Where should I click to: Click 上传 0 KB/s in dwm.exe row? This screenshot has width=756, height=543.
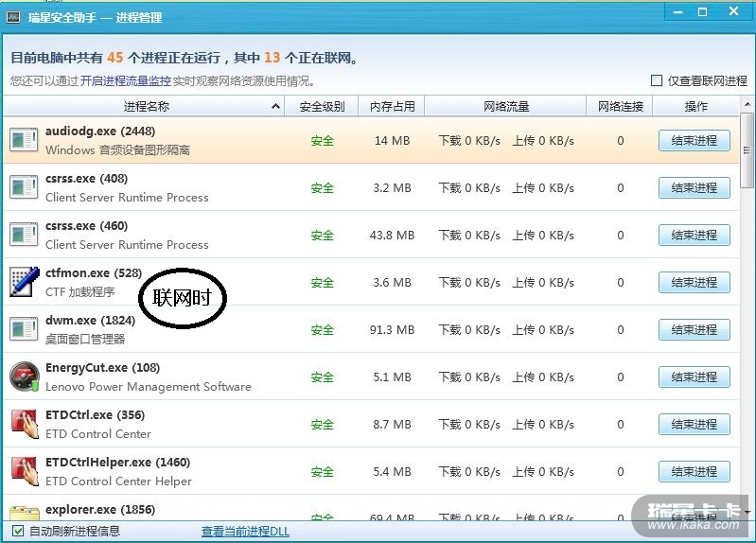543,330
